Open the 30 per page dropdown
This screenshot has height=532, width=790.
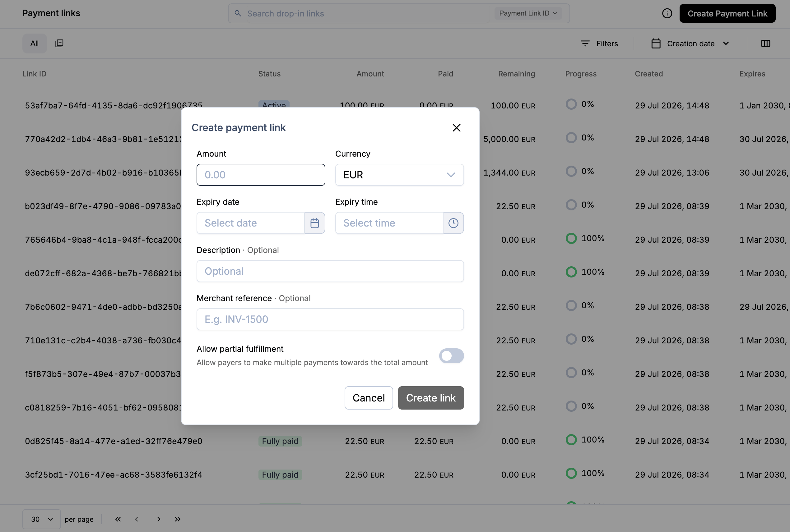pyautogui.click(x=41, y=519)
